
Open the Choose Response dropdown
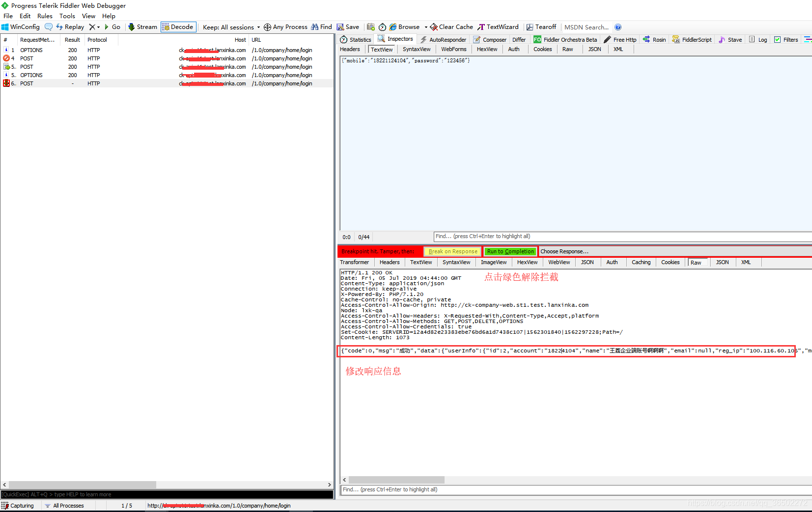pos(675,251)
